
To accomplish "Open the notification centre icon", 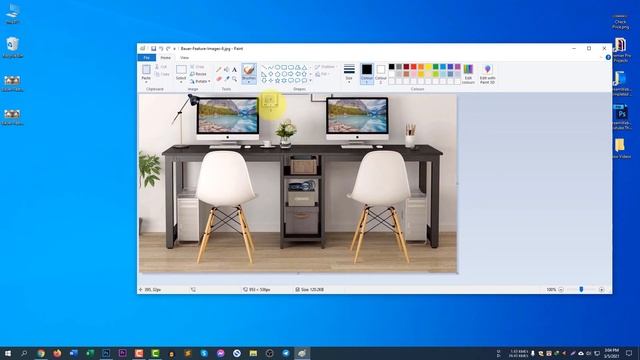I will tap(629, 353).
